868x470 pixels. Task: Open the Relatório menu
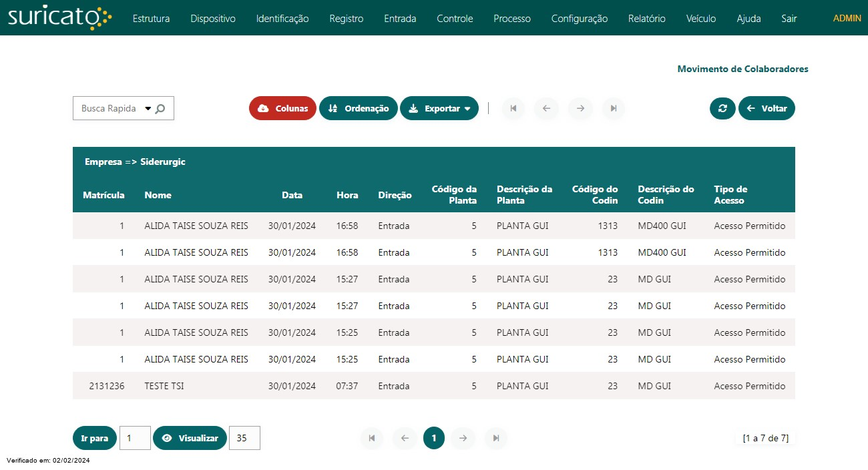(646, 19)
